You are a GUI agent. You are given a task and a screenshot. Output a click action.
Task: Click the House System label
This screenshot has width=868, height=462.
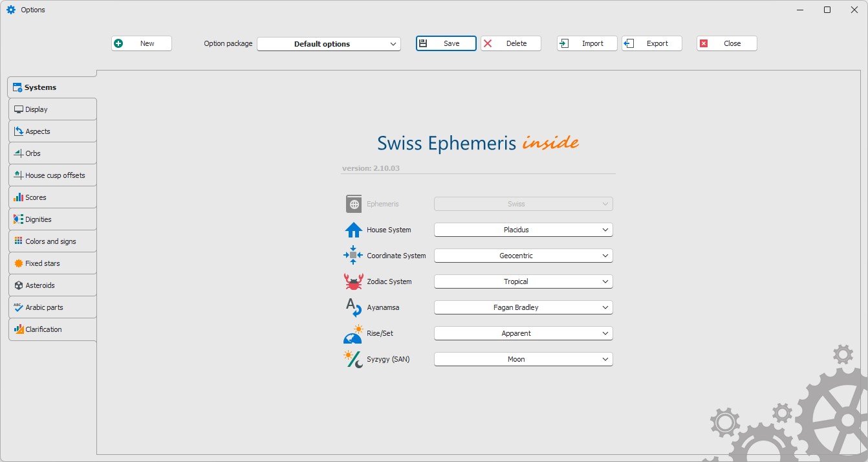tap(389, 230)
